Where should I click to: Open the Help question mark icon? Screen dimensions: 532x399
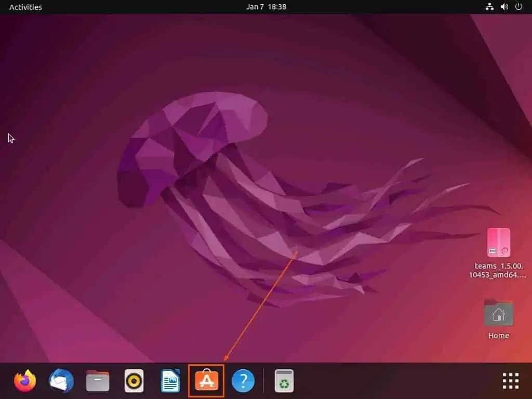click(x=243, y=381)
